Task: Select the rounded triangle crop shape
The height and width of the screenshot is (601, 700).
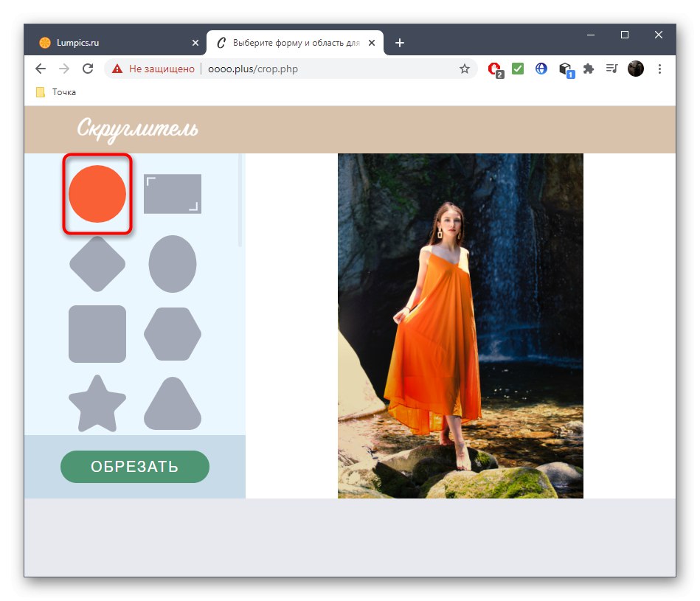Action: click(173, 404)
